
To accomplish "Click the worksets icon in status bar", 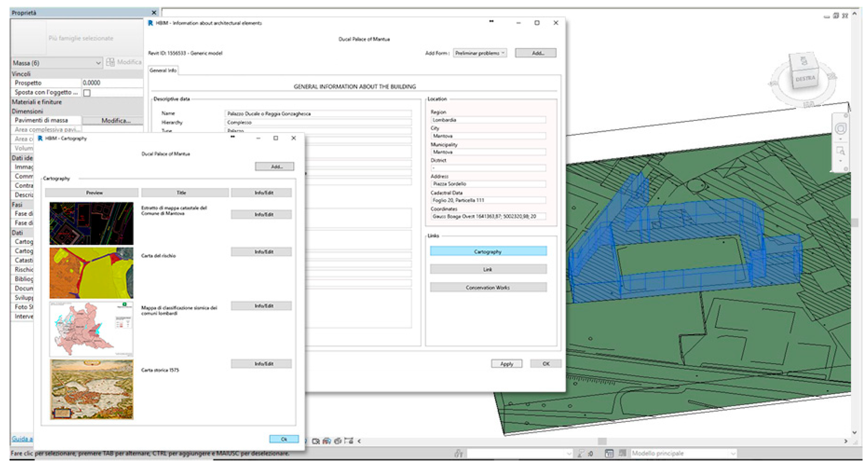I will click(x=459, y=454).
